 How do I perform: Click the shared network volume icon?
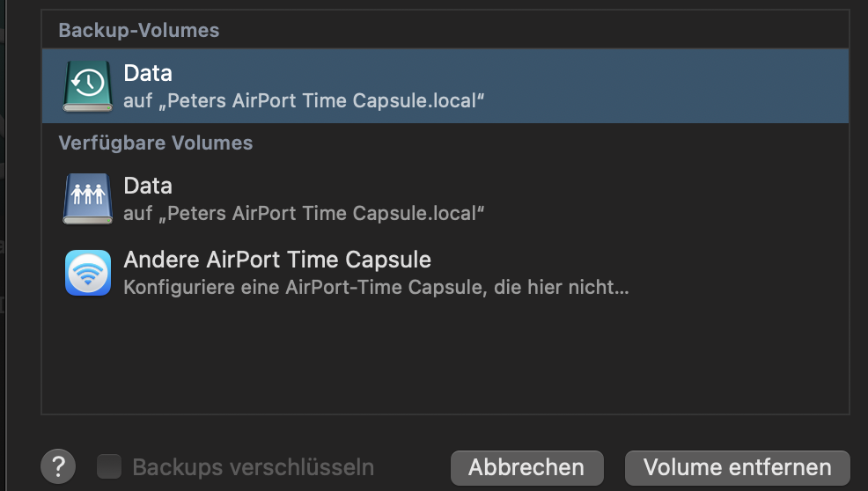coord(87,198)
